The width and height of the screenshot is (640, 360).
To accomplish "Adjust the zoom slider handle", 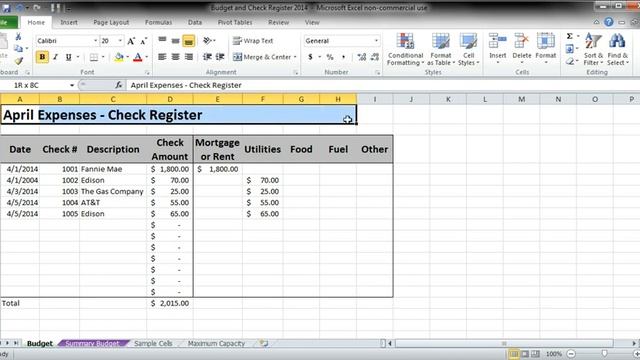I will pos(604,353).
